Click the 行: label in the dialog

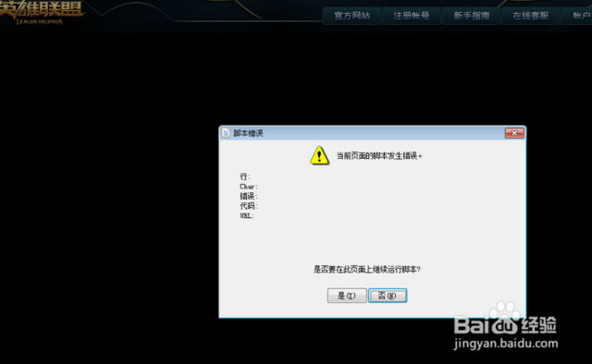[245, 176]
